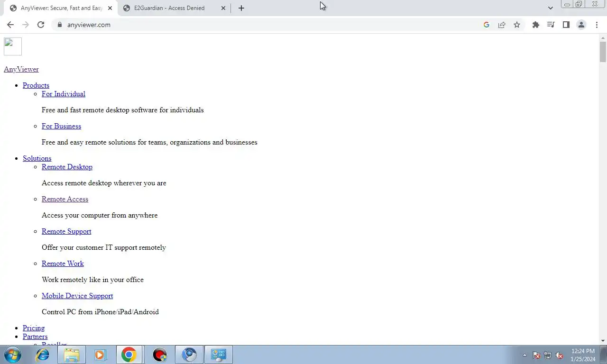
Task: Toggle the Chrome side panel
Action: coord(566,25)
